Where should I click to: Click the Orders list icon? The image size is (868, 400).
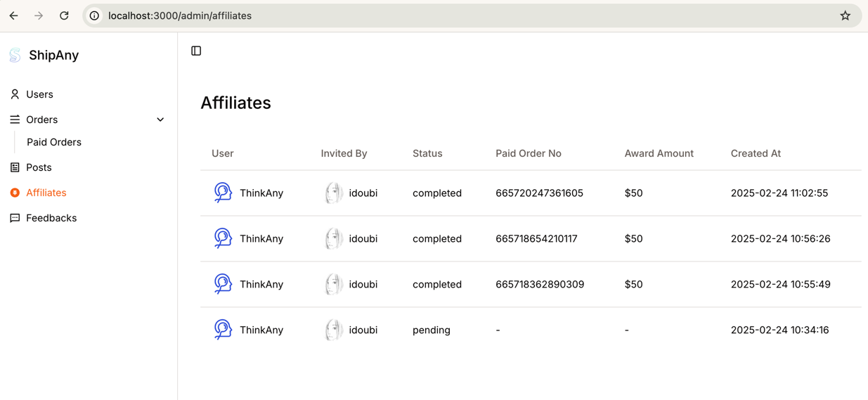(15, 120)
